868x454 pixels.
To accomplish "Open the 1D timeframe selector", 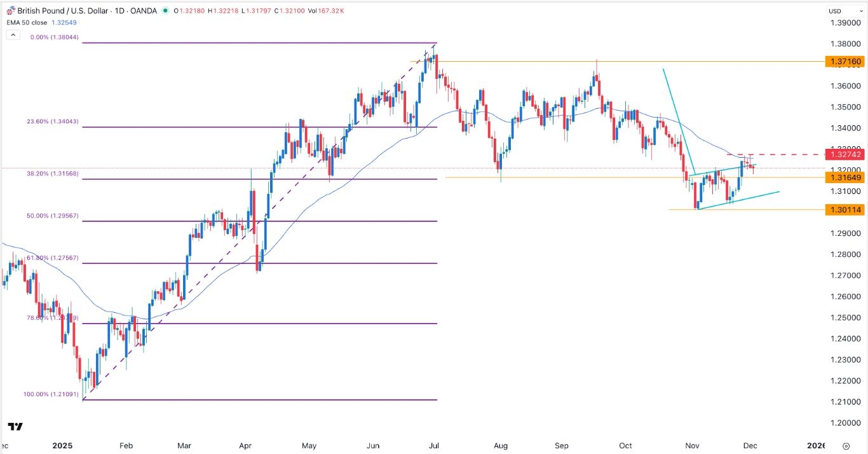I will [118, 11].
